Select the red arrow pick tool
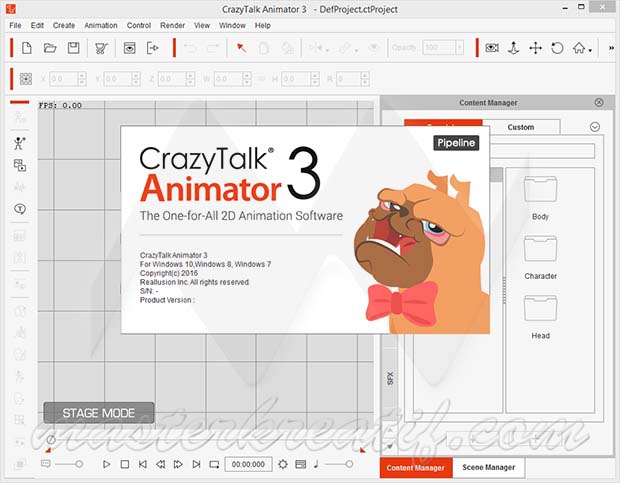This screenshot has width=620, height=483. (241, 48)
